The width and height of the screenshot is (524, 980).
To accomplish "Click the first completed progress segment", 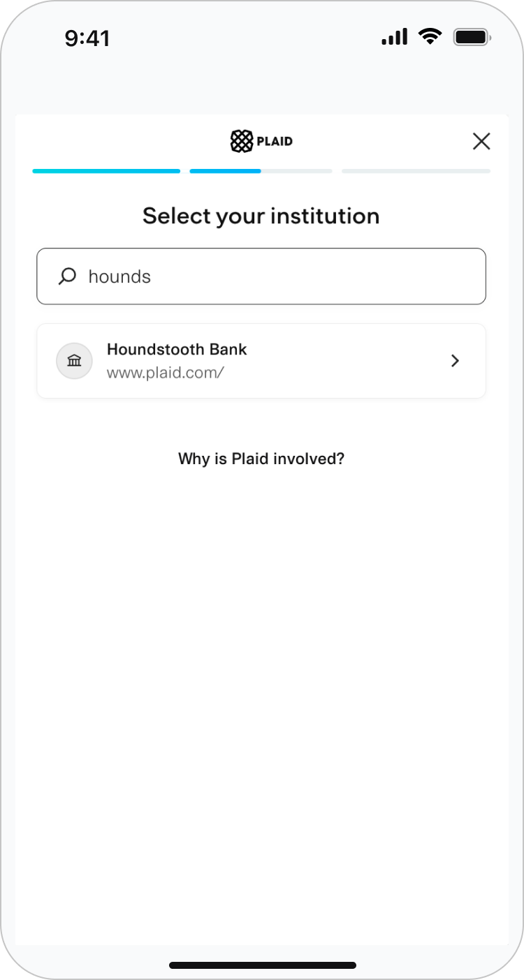I will 106,171.
